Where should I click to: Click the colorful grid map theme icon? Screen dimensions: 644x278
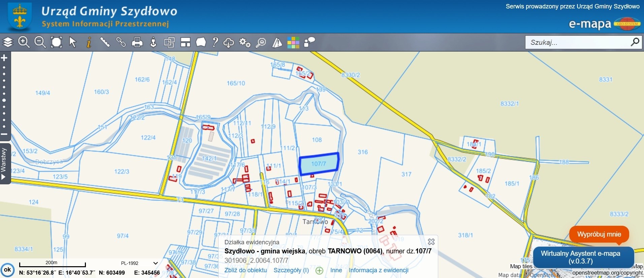click(293, 42)
